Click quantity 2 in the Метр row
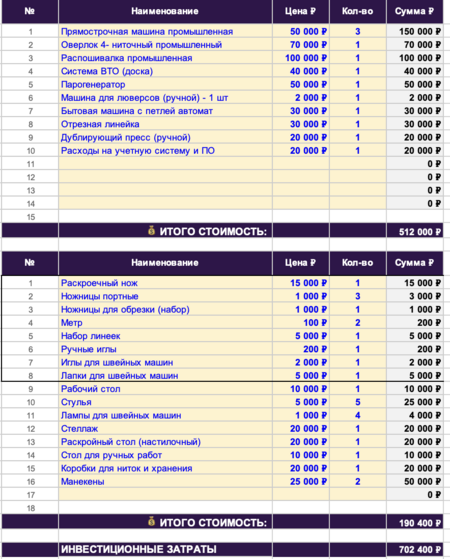The image size is (450, 559). 358,322
